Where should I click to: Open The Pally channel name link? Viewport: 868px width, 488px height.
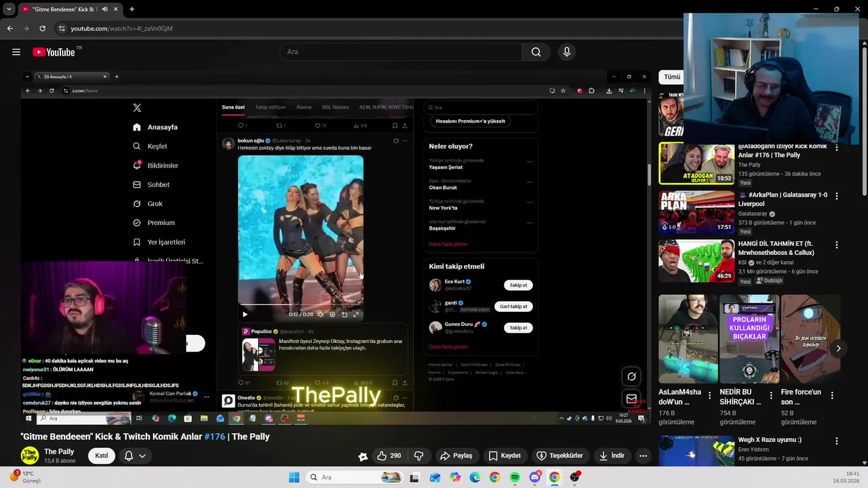(x=59, y=451)
